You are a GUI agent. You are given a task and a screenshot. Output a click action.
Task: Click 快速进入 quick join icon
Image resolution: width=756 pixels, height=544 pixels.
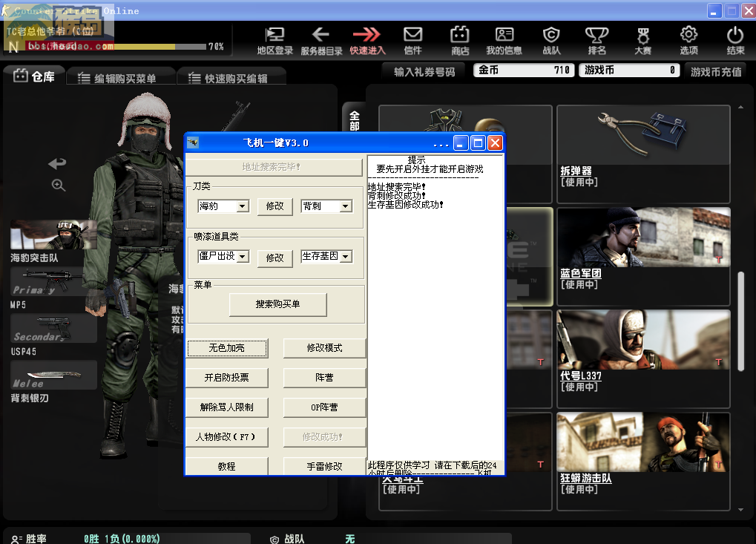367,41
